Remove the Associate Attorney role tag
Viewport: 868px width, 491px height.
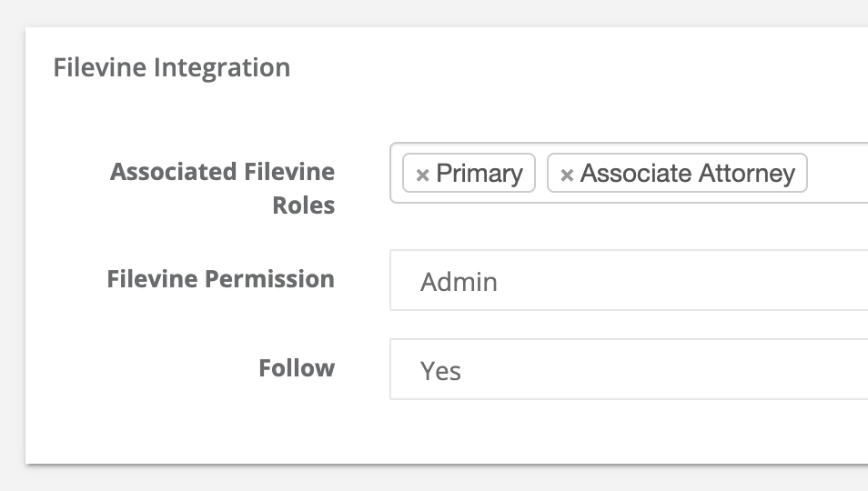(x=566, y=175)
